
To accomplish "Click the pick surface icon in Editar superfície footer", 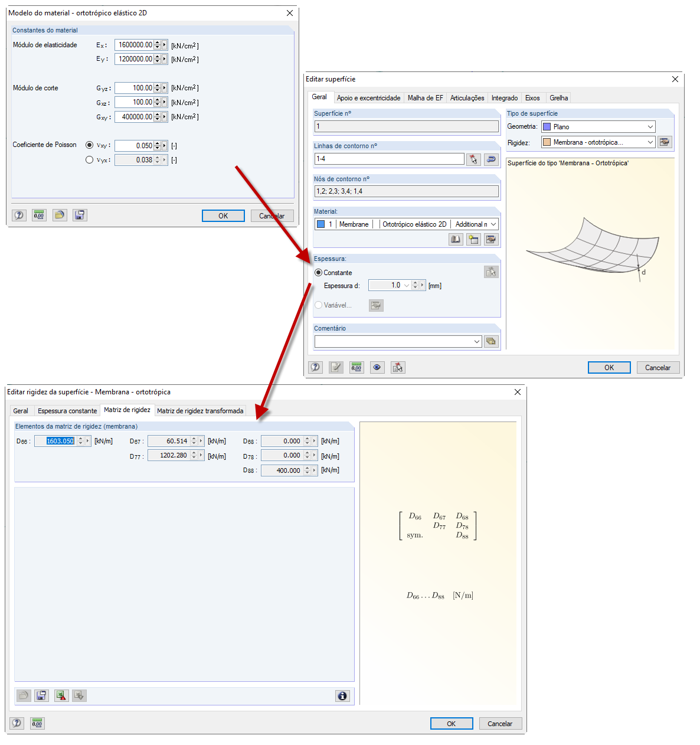I will point(398,367).
